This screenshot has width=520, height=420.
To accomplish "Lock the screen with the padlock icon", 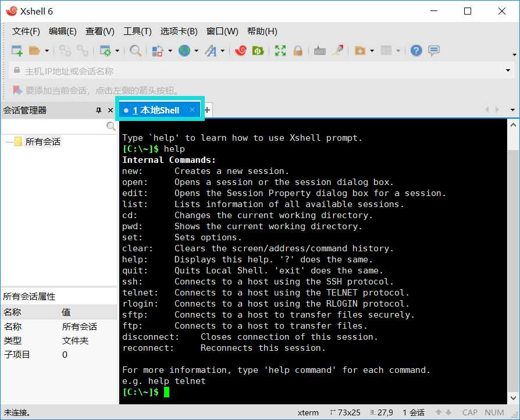I will [298, 51].
